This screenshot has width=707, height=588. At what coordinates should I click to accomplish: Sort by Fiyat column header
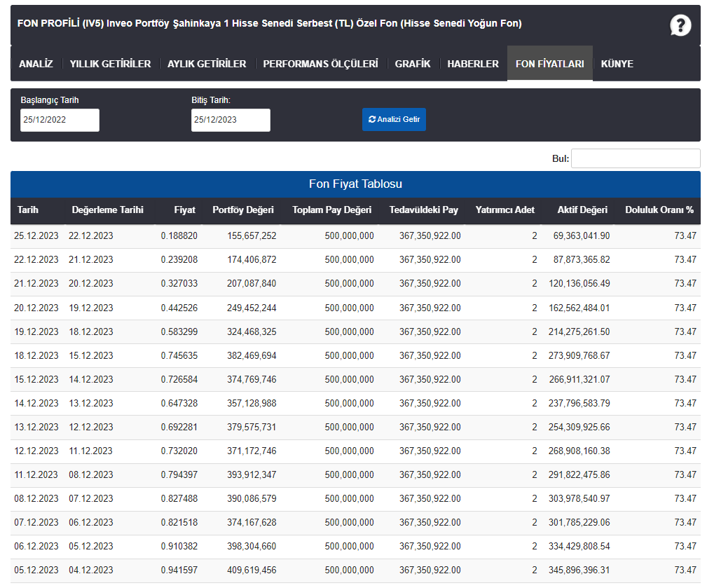tap(185, 210)
